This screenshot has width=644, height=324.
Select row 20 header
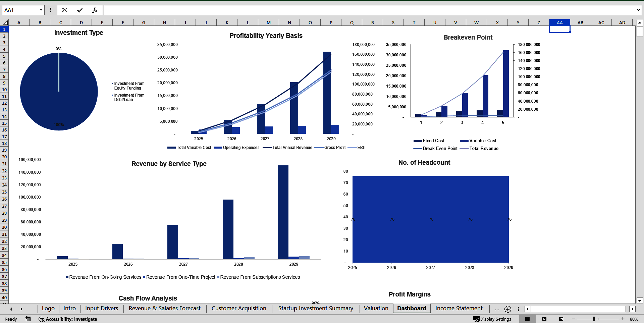[x=4, y=157]
